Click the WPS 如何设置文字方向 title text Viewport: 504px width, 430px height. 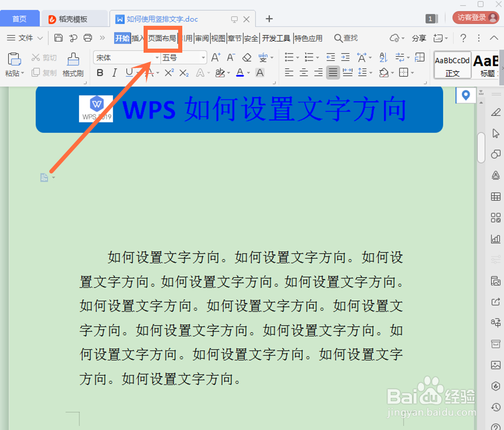coord(264,110)
